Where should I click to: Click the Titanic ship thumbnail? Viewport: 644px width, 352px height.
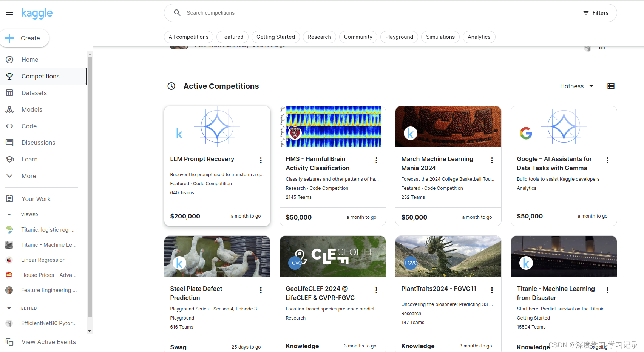tap(564, 256)
